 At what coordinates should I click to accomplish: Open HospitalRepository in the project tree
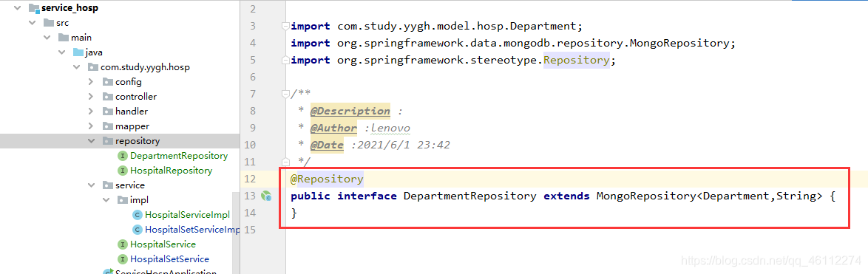coord(171,170)
